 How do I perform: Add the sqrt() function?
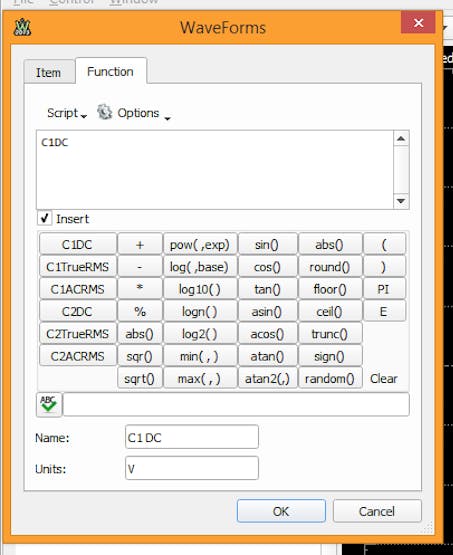click(140, 378)
